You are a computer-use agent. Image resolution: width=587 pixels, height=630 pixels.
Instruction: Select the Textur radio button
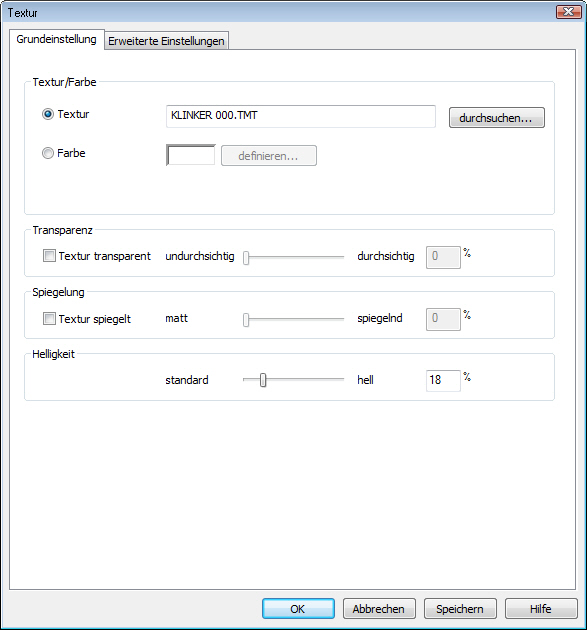48,115
